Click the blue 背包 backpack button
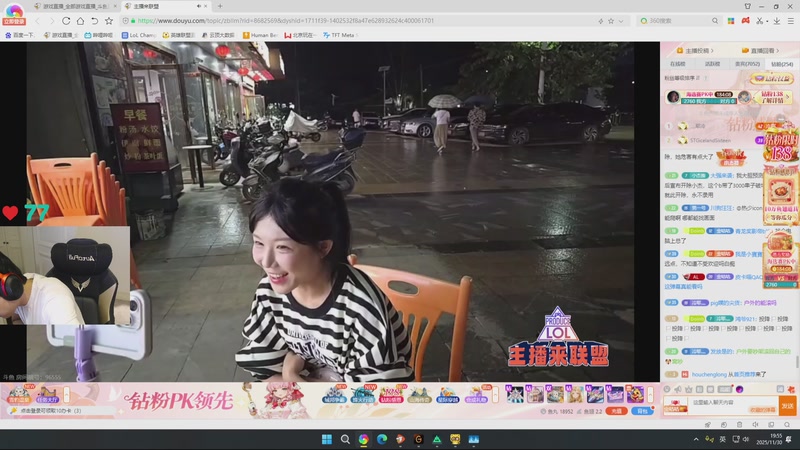This screenshot has width=800, height=450. point(642,411)
